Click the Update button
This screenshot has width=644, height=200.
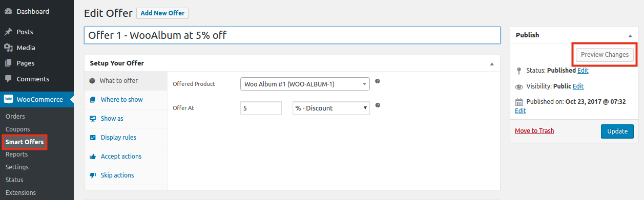617,131
